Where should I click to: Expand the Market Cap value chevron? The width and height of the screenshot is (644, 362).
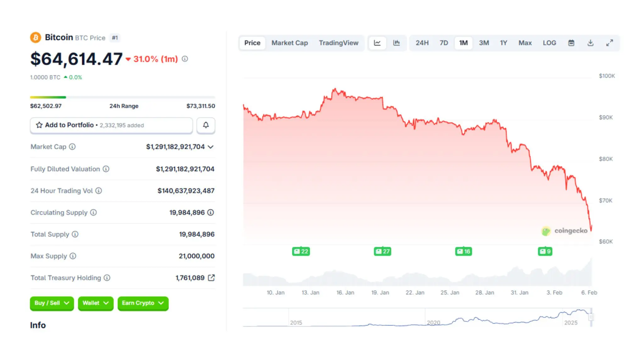coord(211,147)
